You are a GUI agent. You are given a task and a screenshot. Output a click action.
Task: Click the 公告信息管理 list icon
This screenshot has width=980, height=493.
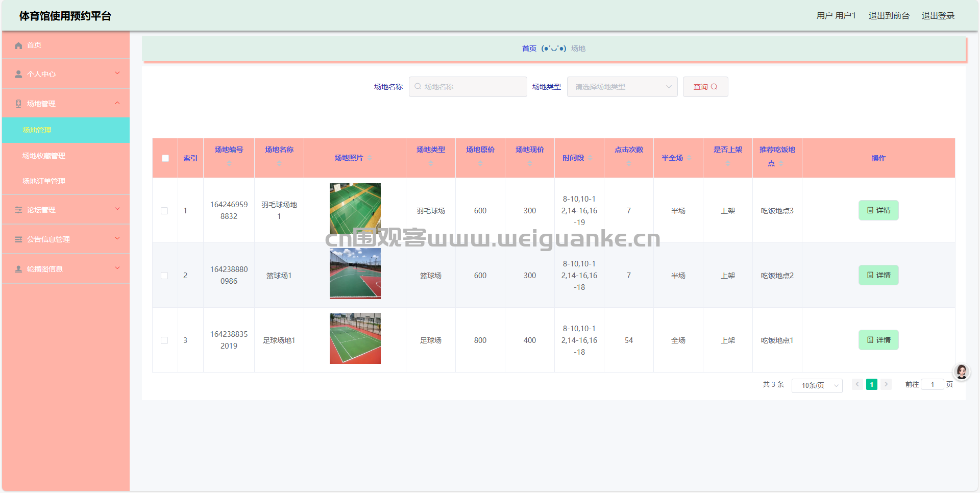(x=18, y=240)
